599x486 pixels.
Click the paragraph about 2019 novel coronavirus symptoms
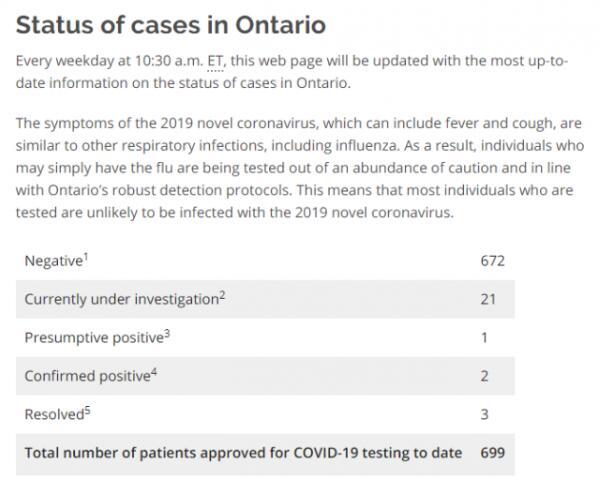[300, 168]
